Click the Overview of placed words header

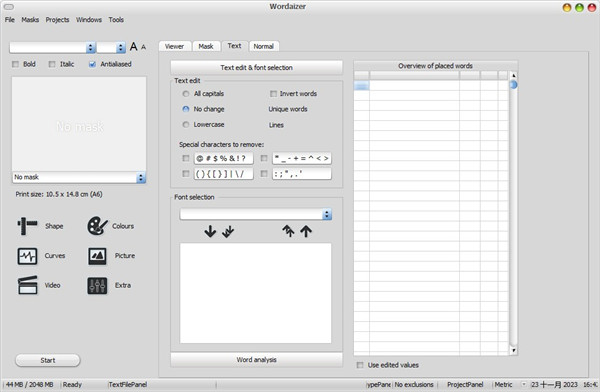point(435,66)
